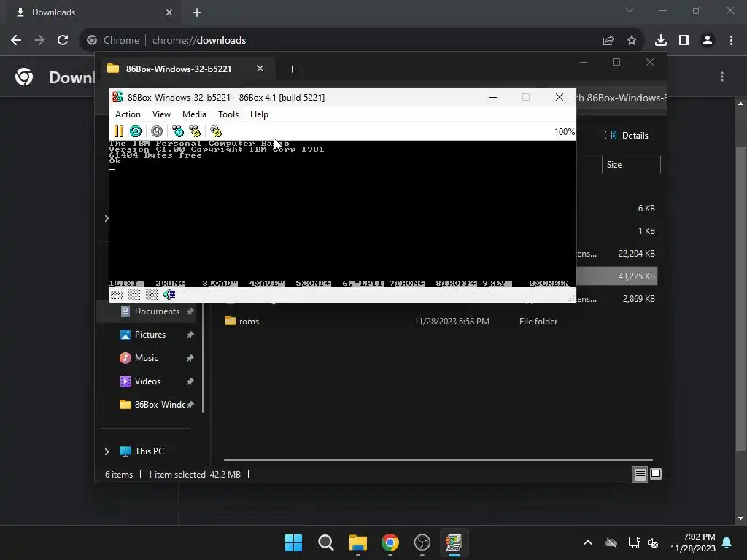Select the 43,275 KB file row
The image size is (747, 560).
tap(616, 276)
